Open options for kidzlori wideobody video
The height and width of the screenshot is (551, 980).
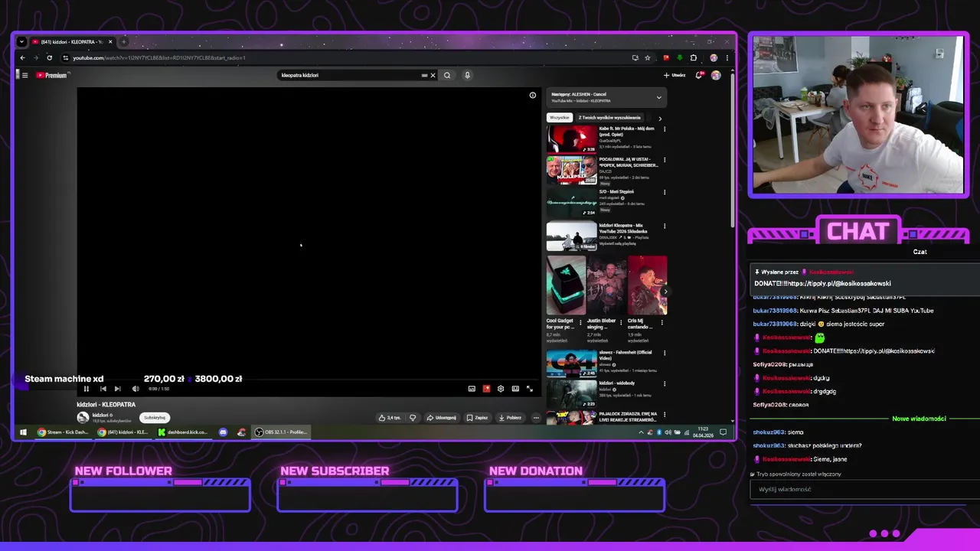tap(665, 384)
